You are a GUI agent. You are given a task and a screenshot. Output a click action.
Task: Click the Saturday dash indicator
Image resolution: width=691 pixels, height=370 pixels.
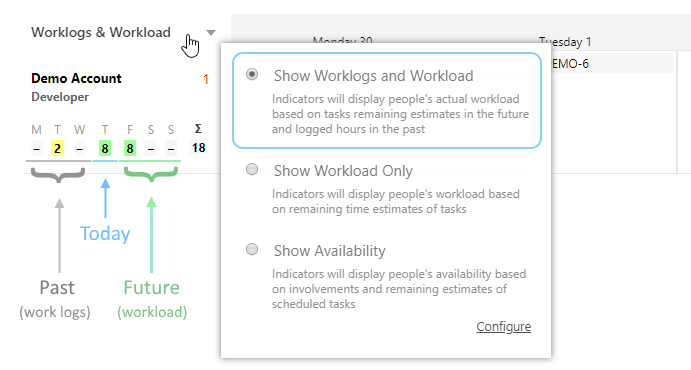[151, 148]
